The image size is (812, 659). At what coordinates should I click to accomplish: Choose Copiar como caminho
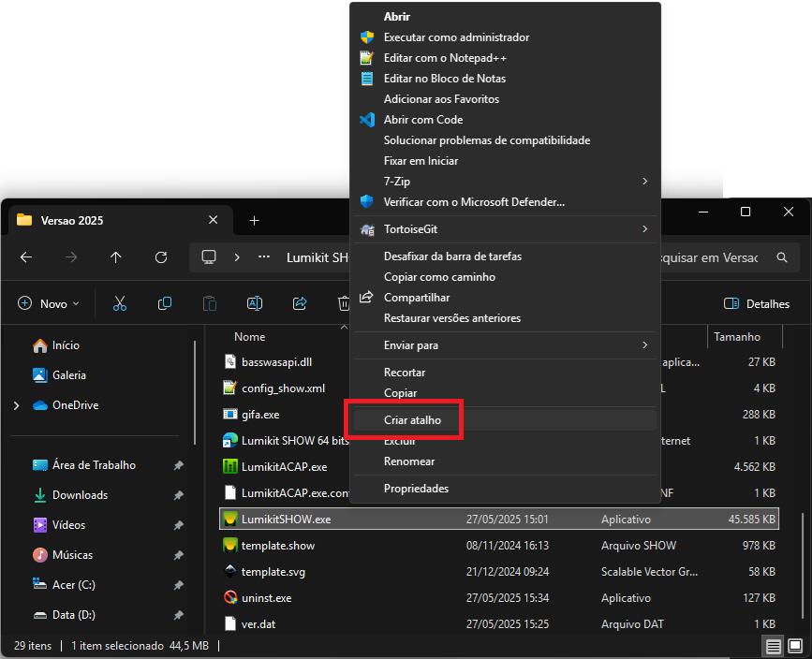pos(505,277)
